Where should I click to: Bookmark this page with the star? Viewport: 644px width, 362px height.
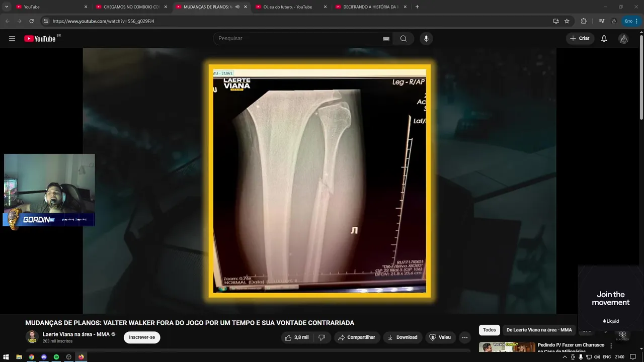click(x=567, y=21)
